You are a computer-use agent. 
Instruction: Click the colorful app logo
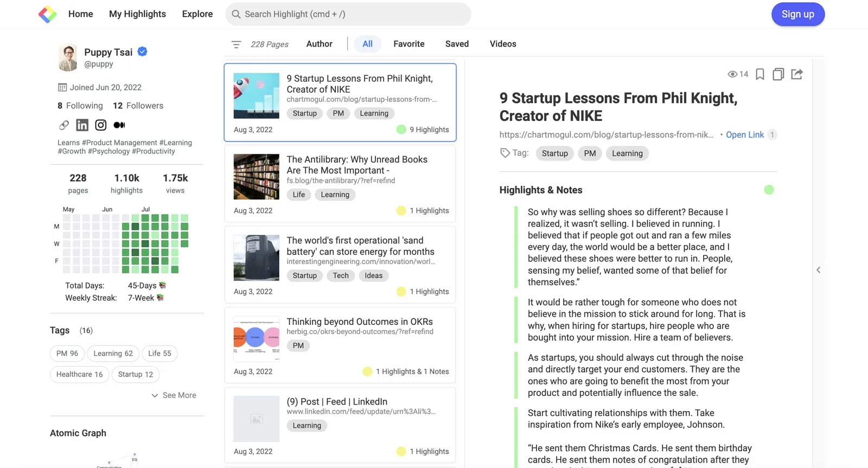click(47, 14)
